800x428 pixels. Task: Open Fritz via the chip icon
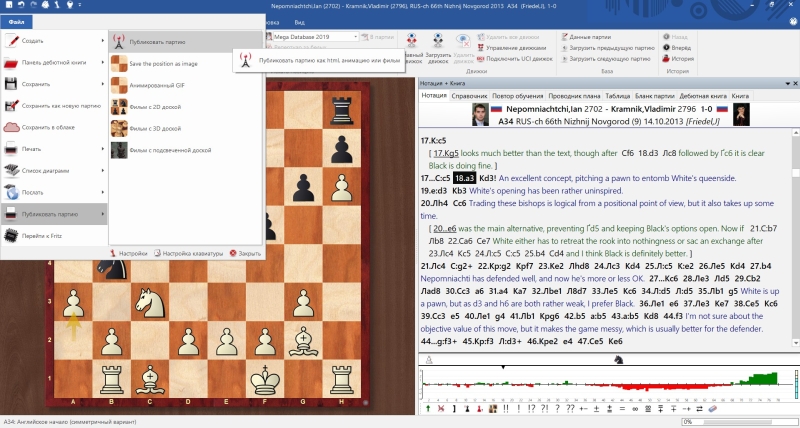click(12, 236)
